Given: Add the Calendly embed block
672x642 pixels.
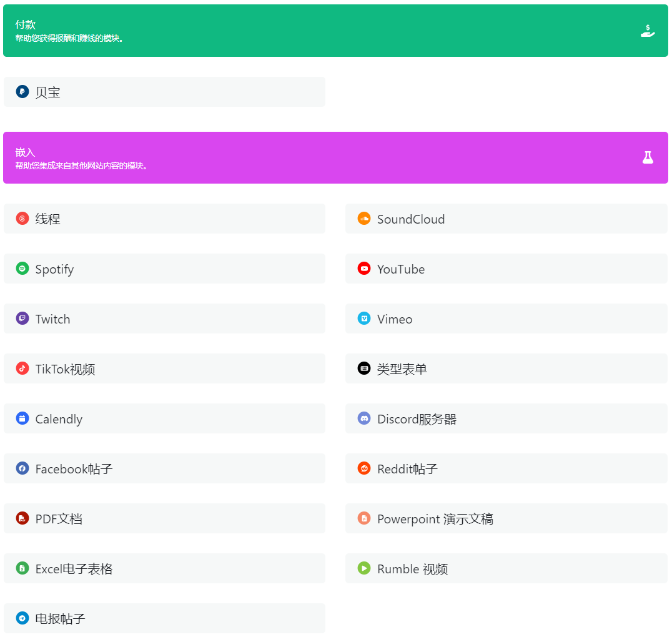Looking at the screenshot, I should [x=164, y=418].
